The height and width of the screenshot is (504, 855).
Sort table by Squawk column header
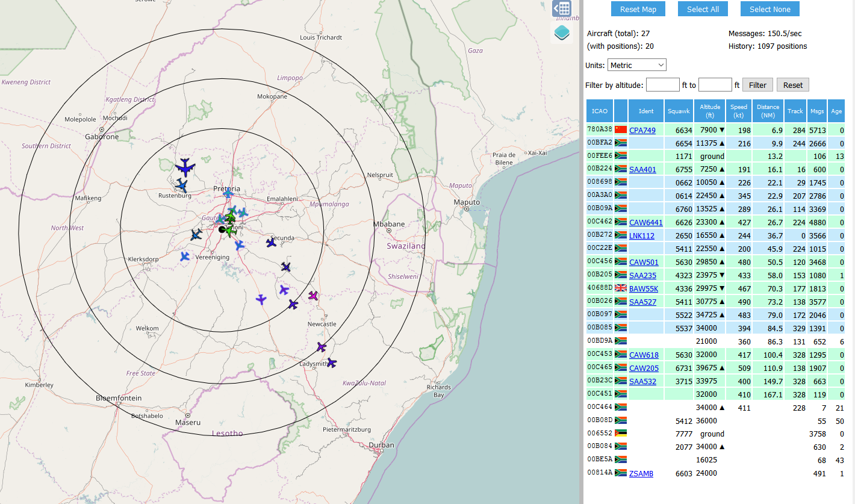(x=679, y=111)
